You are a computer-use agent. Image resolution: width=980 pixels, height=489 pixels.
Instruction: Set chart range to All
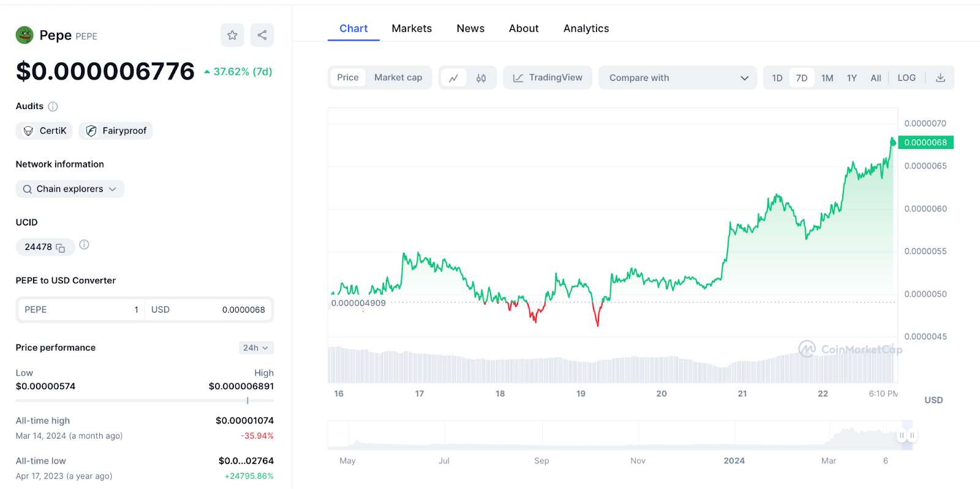pyautogui.click(x=876, y=78)
